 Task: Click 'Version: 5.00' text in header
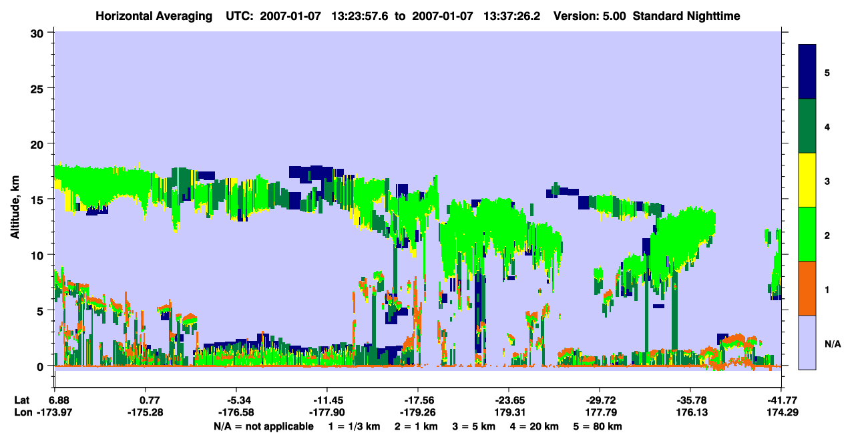tap(589, 15)
